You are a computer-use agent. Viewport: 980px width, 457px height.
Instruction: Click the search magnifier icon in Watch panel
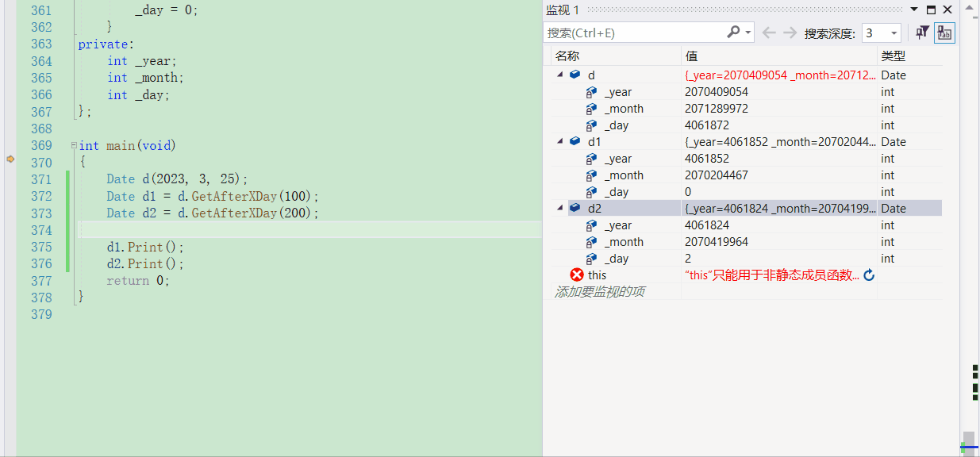point(733,32)
